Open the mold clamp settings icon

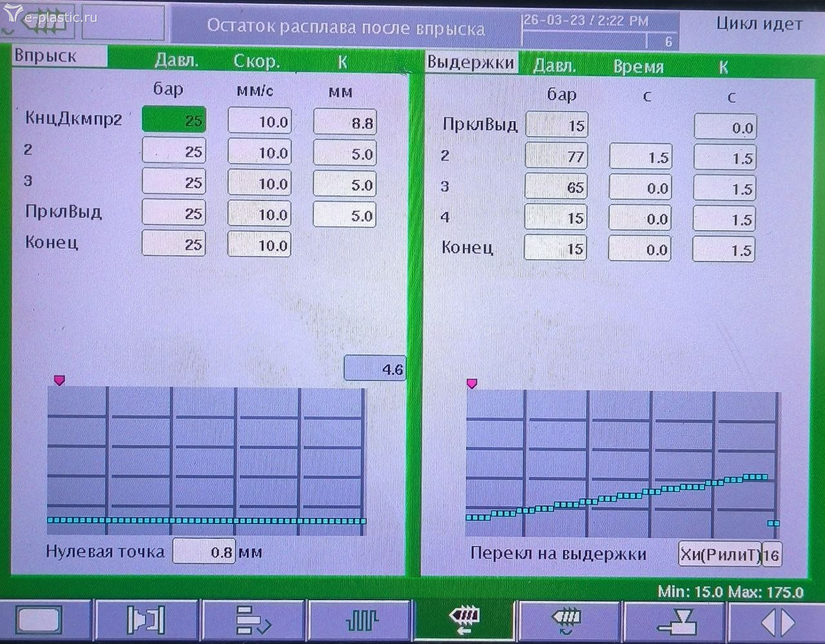click(146, 621)
